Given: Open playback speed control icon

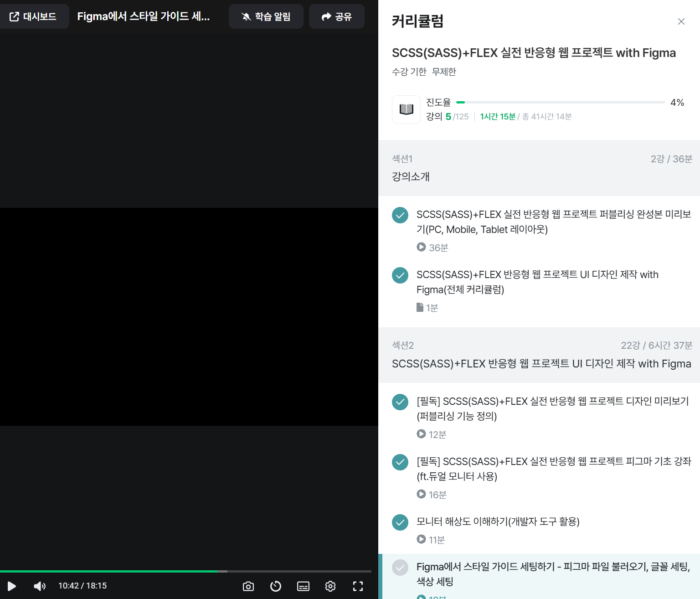Looking at the screenshot, I should click(x=276, y=586).
